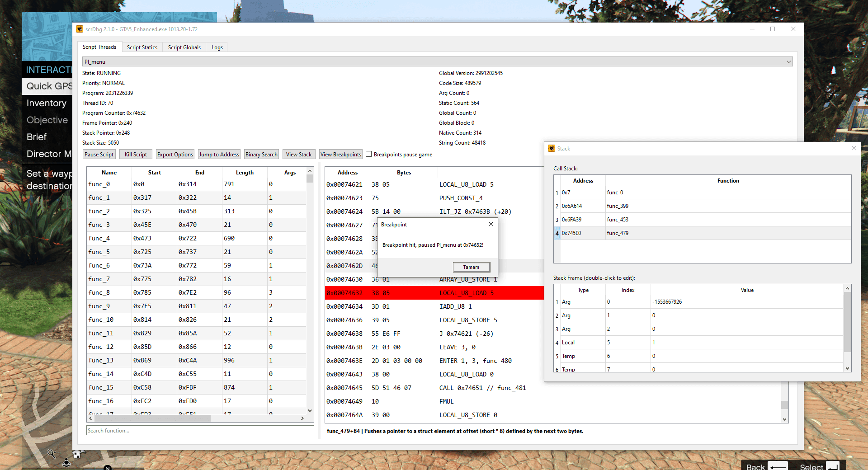Switch to the Script Globals tab
Screen dimensions: 868x470
(x=184, y=47)
